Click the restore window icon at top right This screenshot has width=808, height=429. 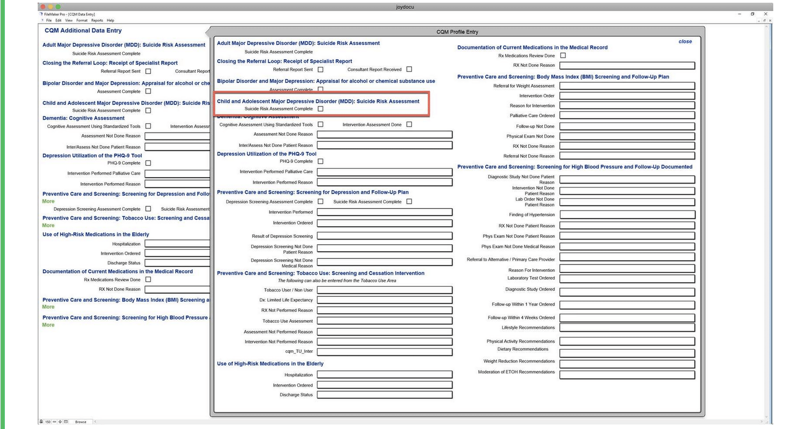pyautogui.click(x=753, y=14)
